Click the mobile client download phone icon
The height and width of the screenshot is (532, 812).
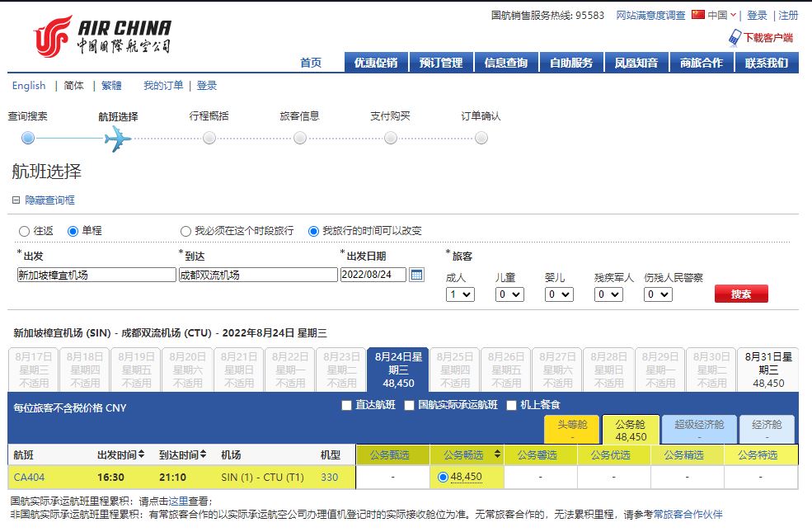pyautogui.click(x=735, y=37)
